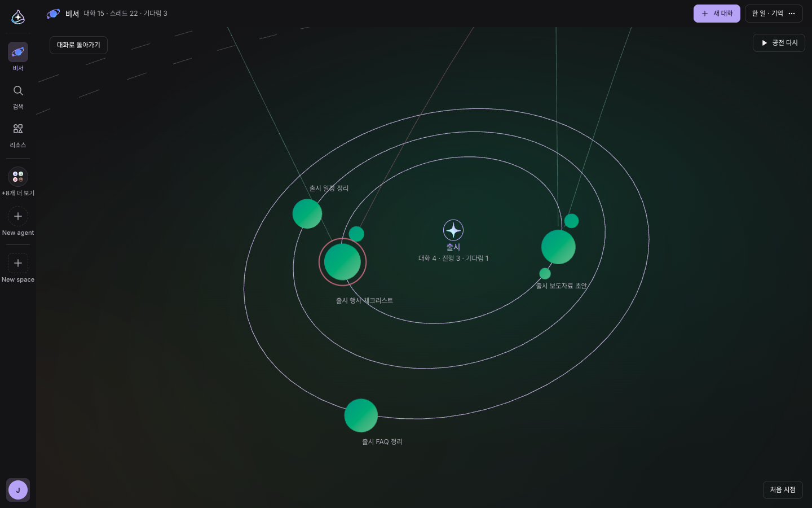
Task: Click 새 대화 button
Action: click(717, 14)
